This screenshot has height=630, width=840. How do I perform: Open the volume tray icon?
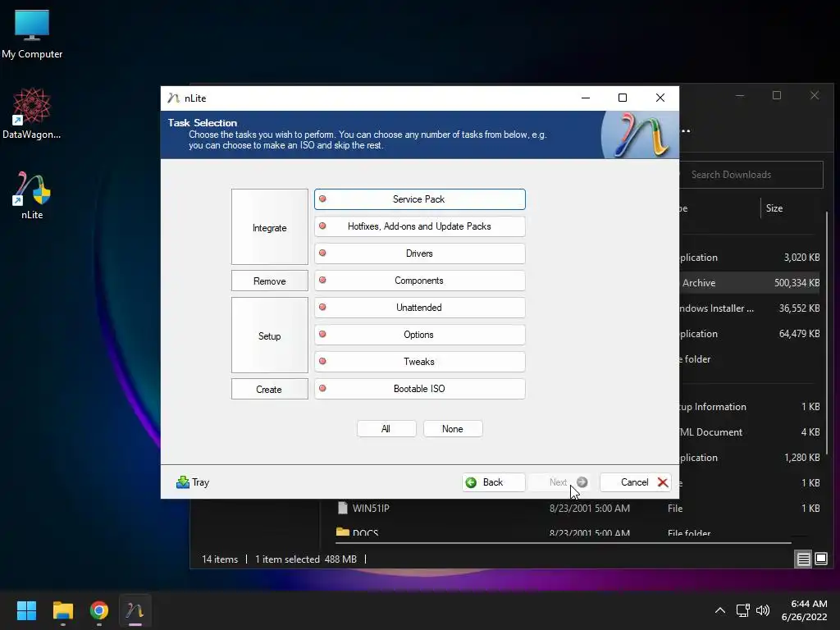coord(763,610)
